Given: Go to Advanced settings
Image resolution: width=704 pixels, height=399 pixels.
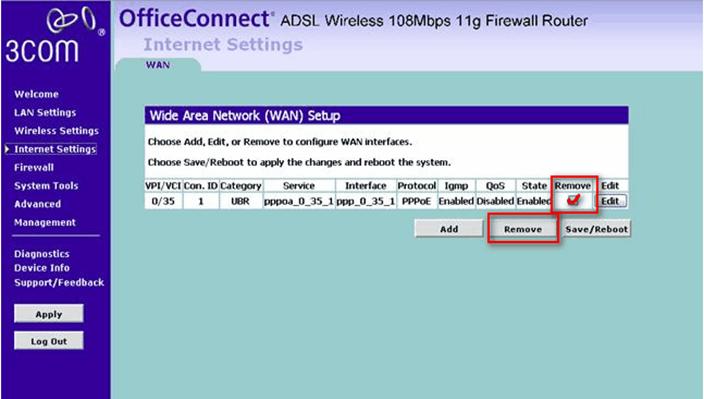Looking at the screenshot, I should [x=37, y=204].
